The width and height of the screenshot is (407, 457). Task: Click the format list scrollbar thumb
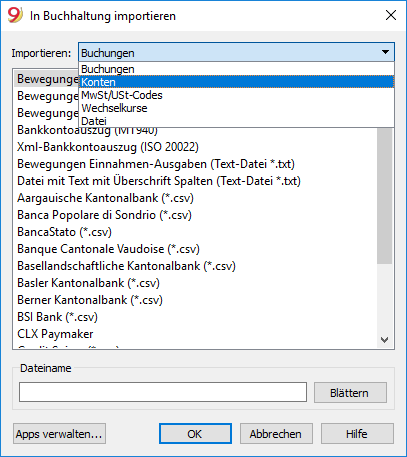(385, 196)
